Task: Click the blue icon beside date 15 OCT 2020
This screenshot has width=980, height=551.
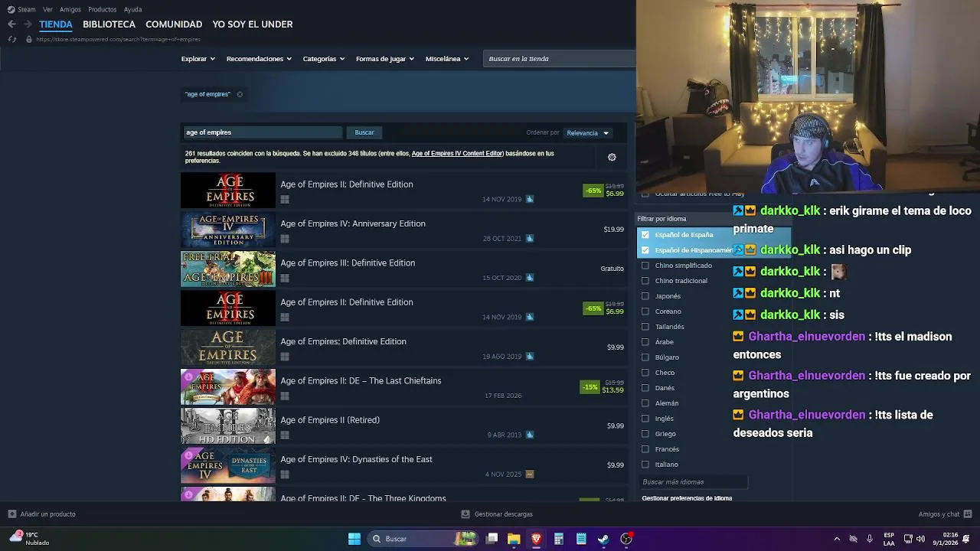Action: pyautogui.click(x=530, y=278)
